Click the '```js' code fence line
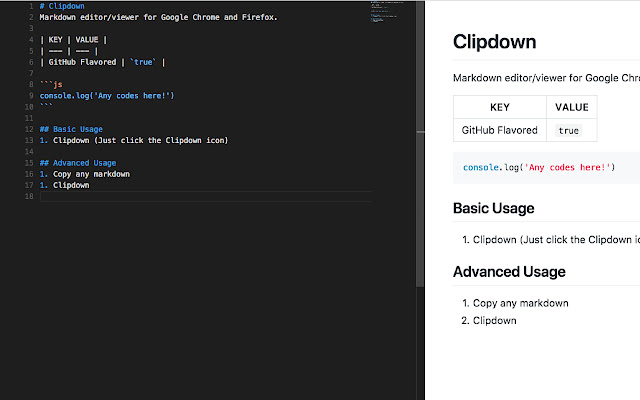 [51, 84]
